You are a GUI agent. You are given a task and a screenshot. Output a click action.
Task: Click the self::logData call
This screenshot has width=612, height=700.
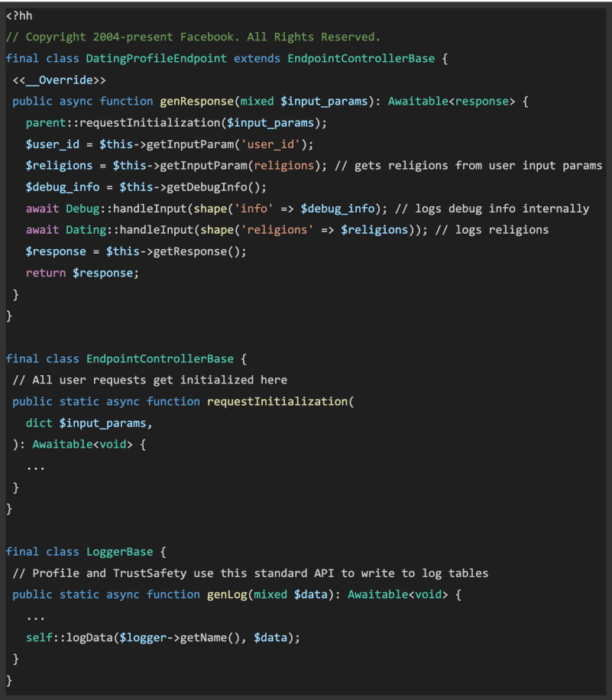[69, 637]
